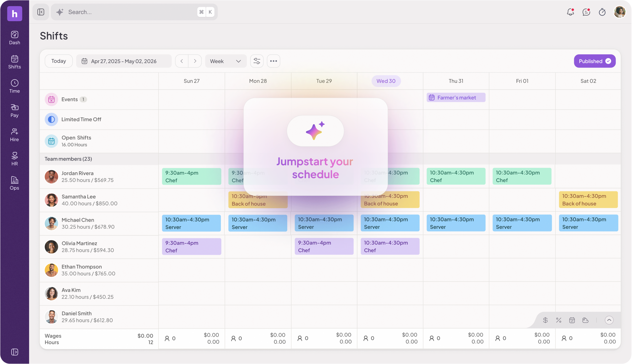The height and width of the screenshot is (364, 632).
Task: Open the date range picker
Action: pos(124,61)
